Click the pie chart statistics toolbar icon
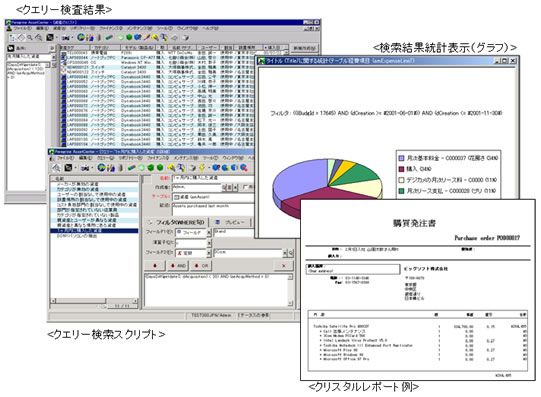This screenshot has height=397, width=541. coord(101,168)
